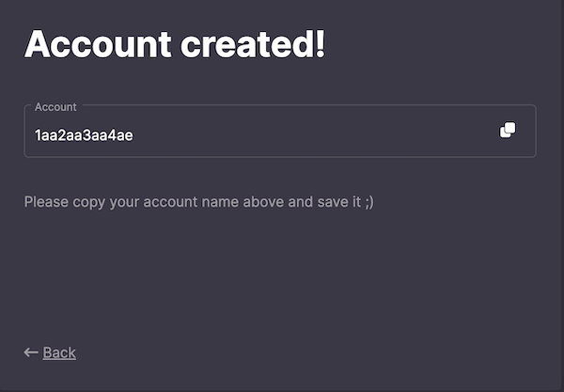The image size is (564, 392).
Task: Click the small Account field label
Action: pos(55,107)
